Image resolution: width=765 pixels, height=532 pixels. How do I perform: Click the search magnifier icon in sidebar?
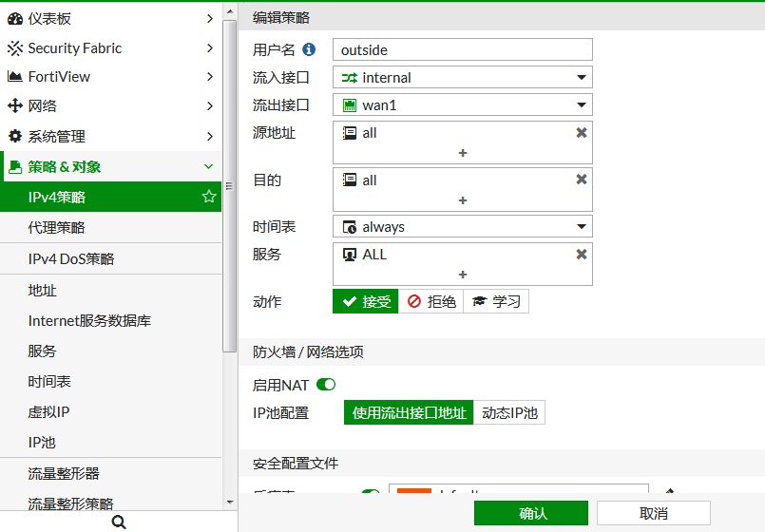119,522
